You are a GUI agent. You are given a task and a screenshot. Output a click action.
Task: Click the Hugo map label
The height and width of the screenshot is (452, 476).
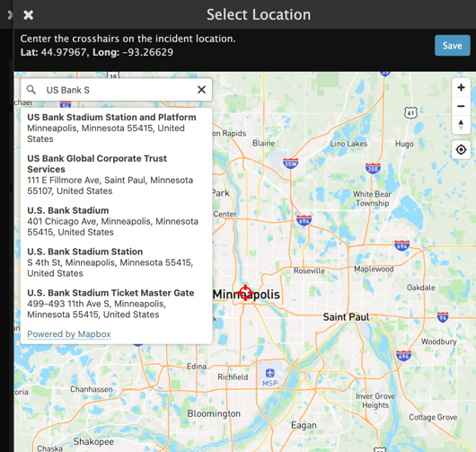(x=404, y=144)
